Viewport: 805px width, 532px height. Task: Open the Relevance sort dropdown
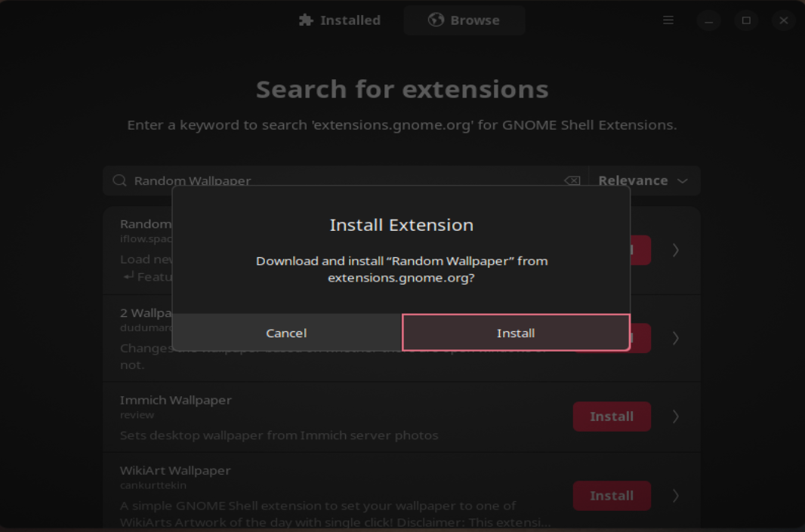[x=644, y=180]
